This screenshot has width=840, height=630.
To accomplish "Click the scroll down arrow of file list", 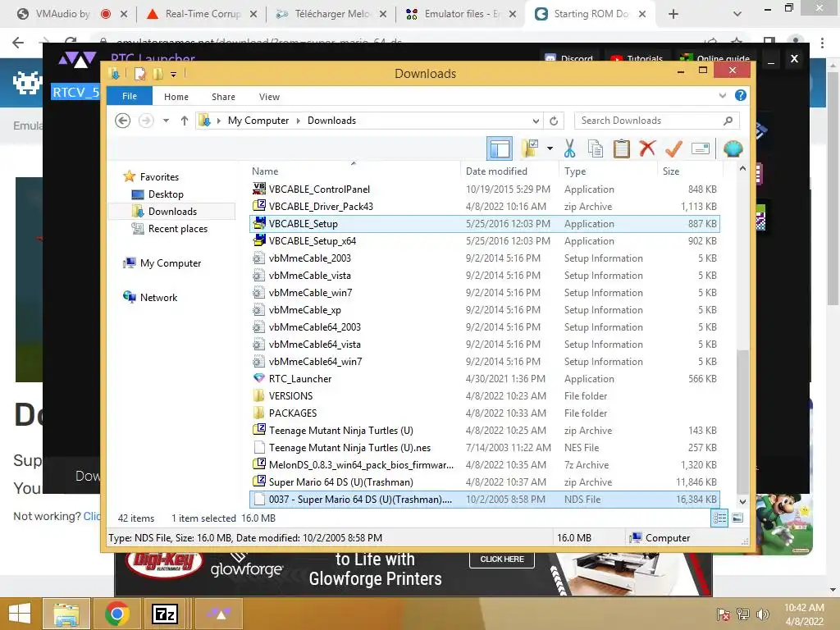I will point(742,502).
